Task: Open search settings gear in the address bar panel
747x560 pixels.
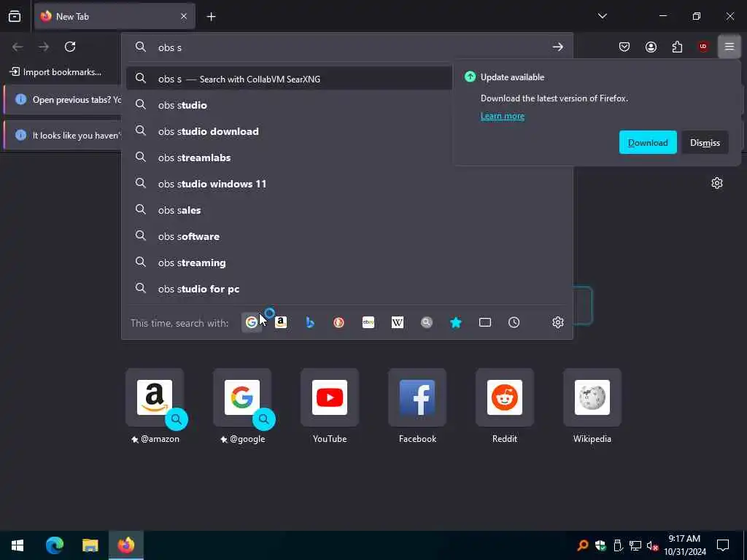Action: 558,323
